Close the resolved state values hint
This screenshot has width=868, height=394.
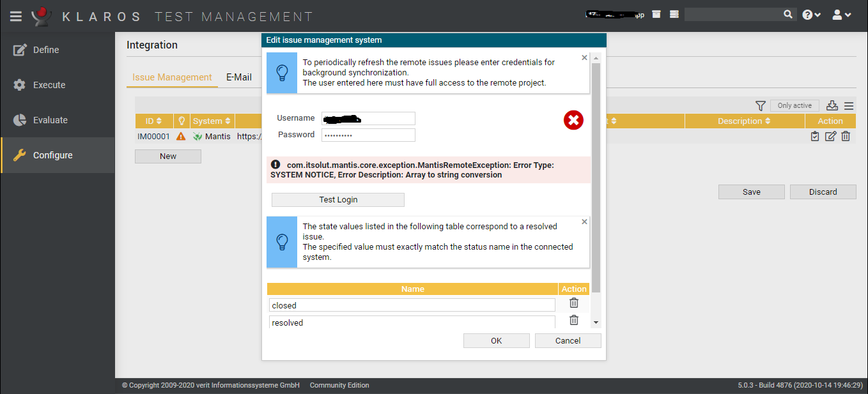(584, 222)
